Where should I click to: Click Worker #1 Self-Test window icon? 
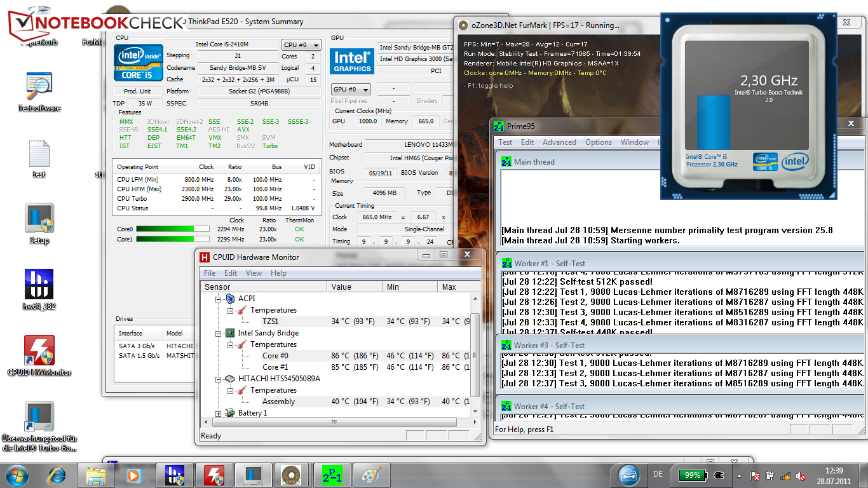(506, 263)
